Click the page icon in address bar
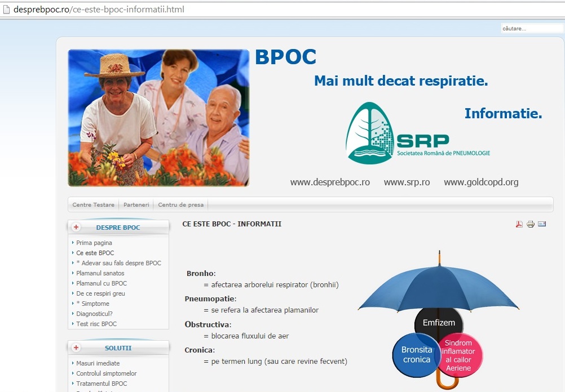 [x=7, y=10]
